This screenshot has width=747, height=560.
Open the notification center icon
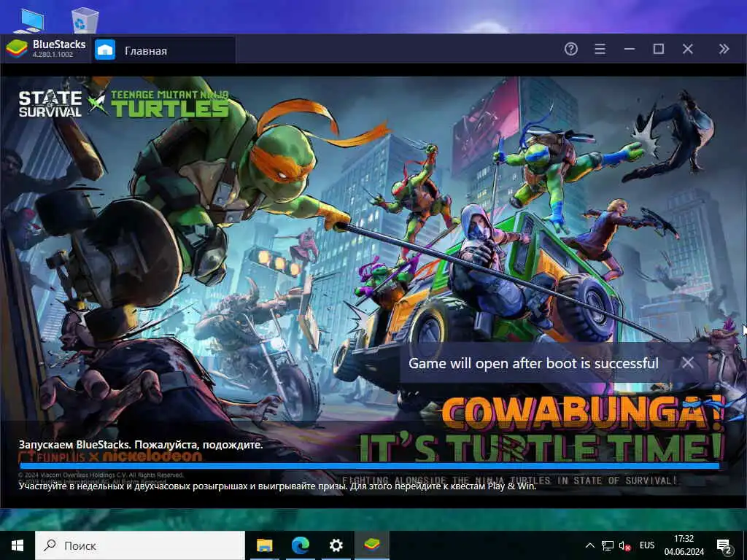click(x=724, y=546)
